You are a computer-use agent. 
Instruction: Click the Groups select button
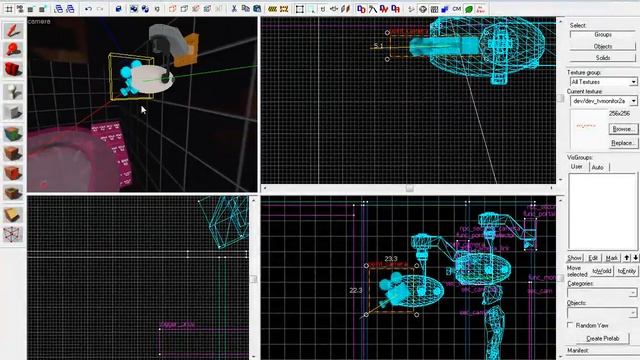(x=602, y=35)
